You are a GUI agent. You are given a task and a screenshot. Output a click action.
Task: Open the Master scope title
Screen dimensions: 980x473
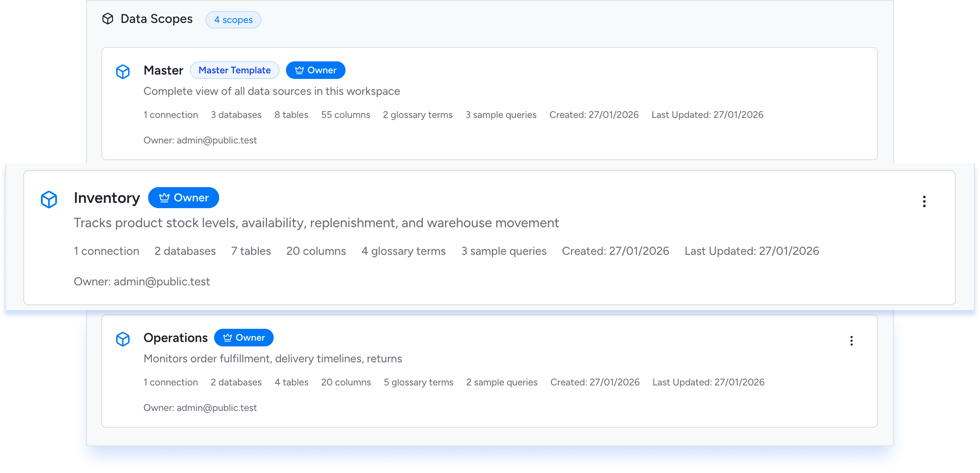coord(163,70)
